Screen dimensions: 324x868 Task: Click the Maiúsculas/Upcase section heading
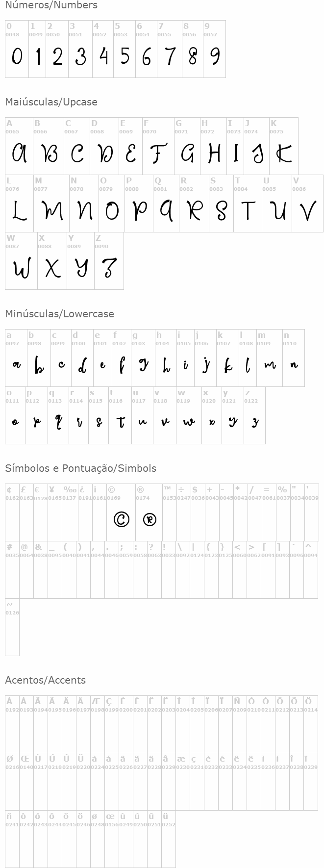(51, 102)
